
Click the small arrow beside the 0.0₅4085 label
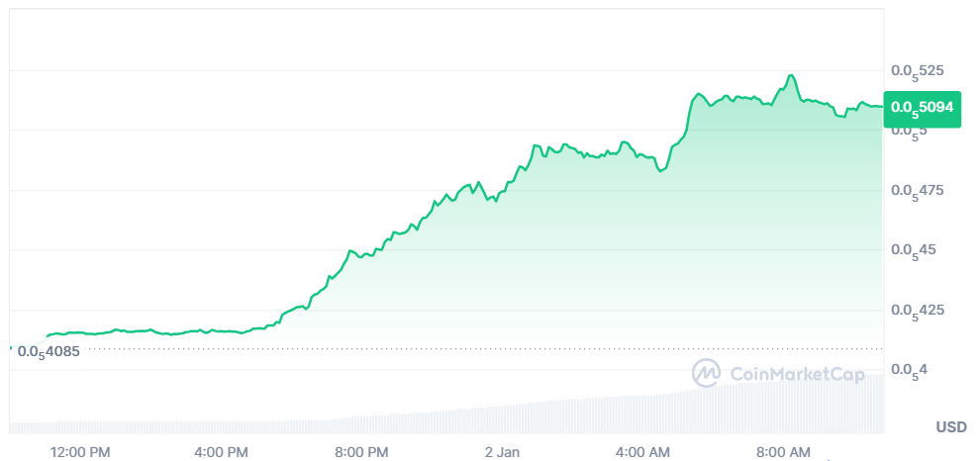click(x=11, y=349)
